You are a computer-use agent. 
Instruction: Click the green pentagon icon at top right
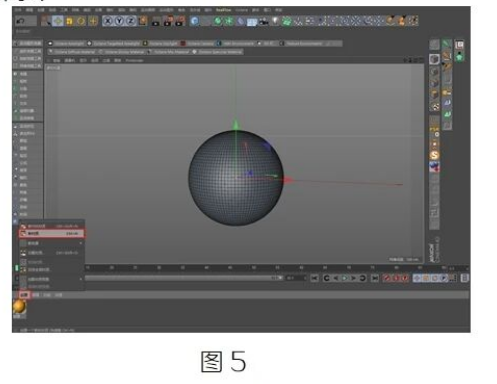460,57
